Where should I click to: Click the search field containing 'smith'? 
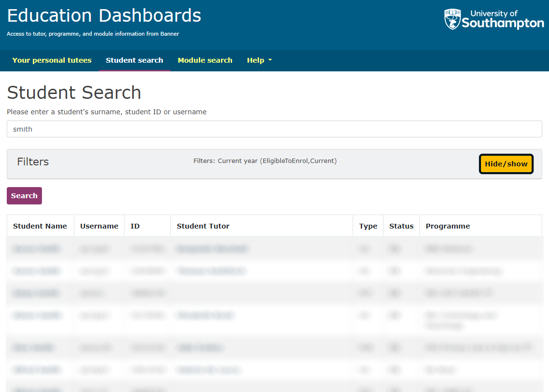(274, 129)
